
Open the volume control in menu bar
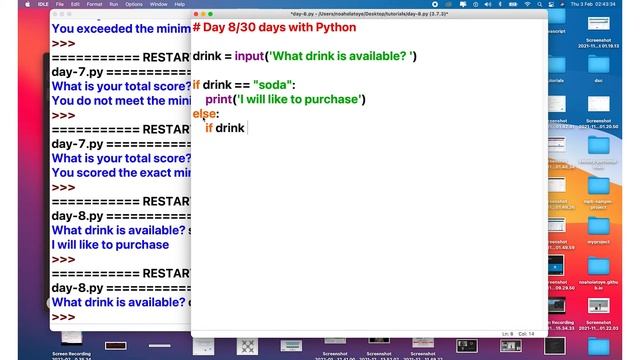point(488,4)
